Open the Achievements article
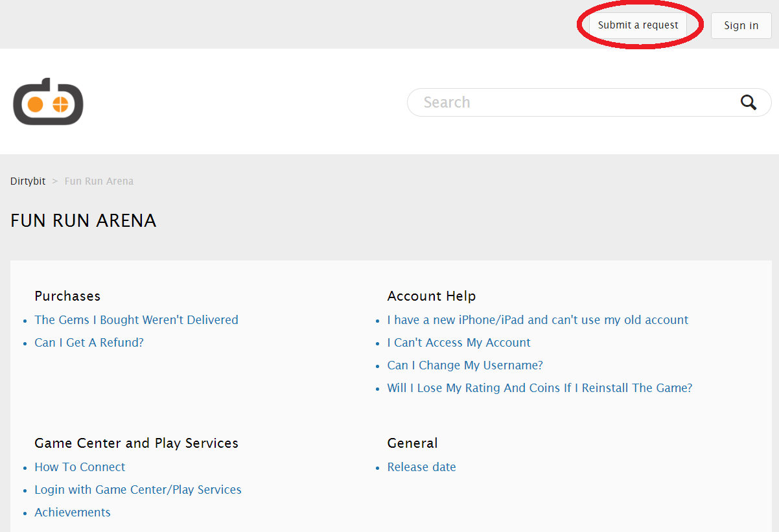779x532 pixels. pos(73,513)
